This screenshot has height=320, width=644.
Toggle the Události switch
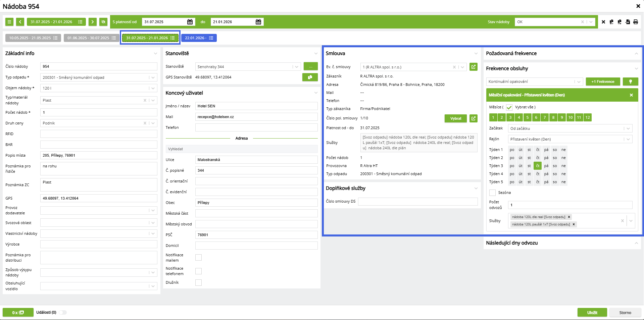(x=63, y=312)
